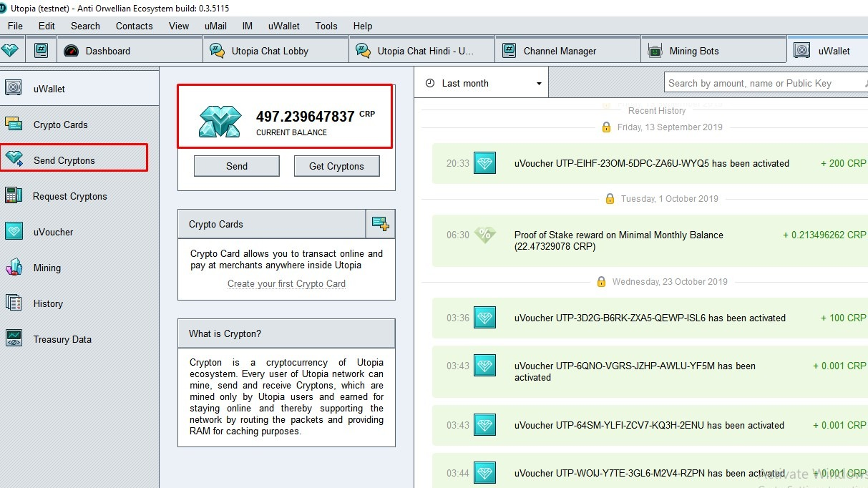This screenshot has width=868, height=488.
Task: Open the Mining Bots tab
Action: coord(713,51)
